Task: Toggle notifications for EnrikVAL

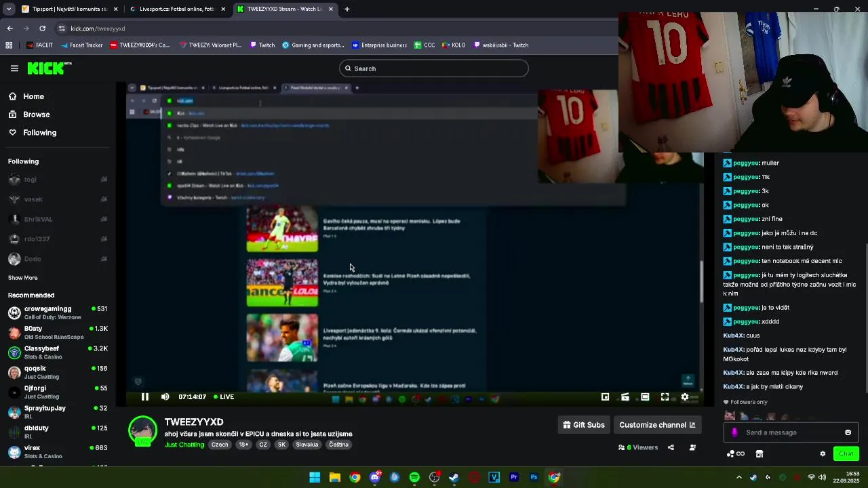Action: click(x=104, y=219)
